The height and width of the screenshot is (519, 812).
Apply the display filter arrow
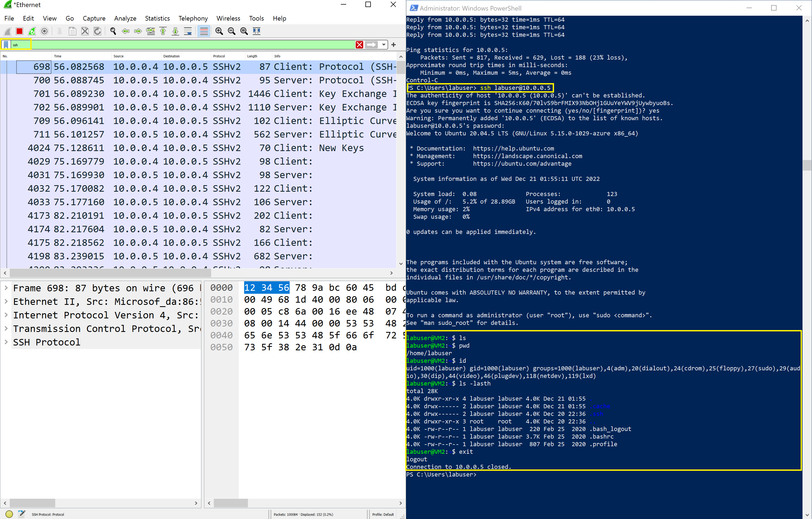(372, 45)
